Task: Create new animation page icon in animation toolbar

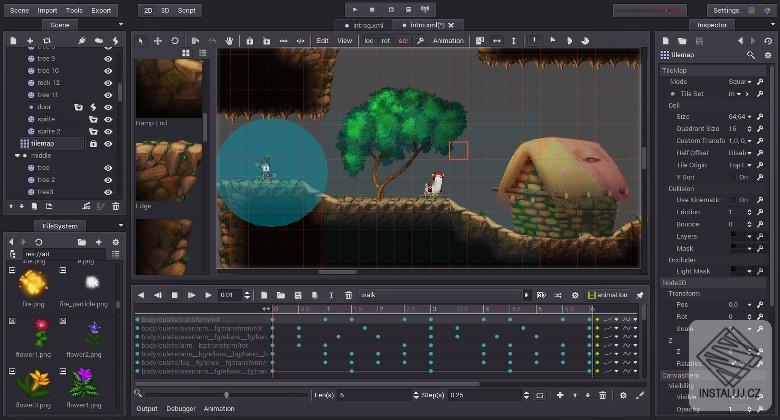Action: 264,295
